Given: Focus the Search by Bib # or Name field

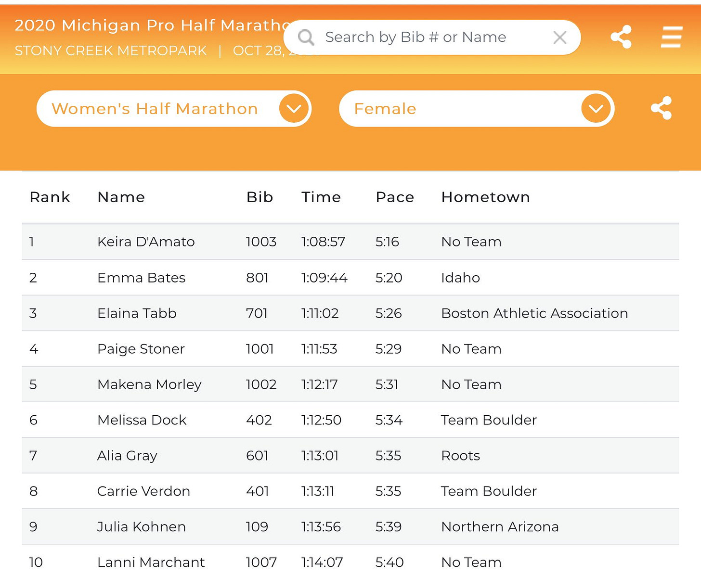Looking at the screenshot, I should [x=432, y=38].
